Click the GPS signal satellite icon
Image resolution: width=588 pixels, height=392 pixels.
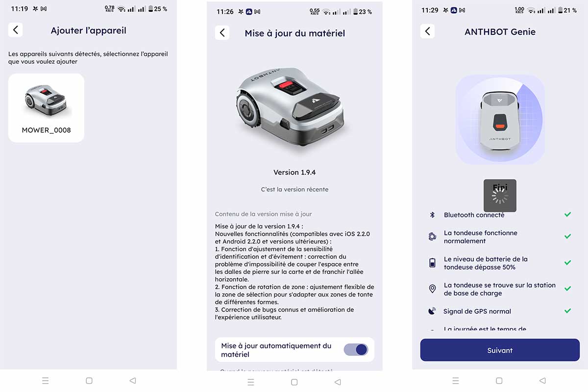click(432, 311)
